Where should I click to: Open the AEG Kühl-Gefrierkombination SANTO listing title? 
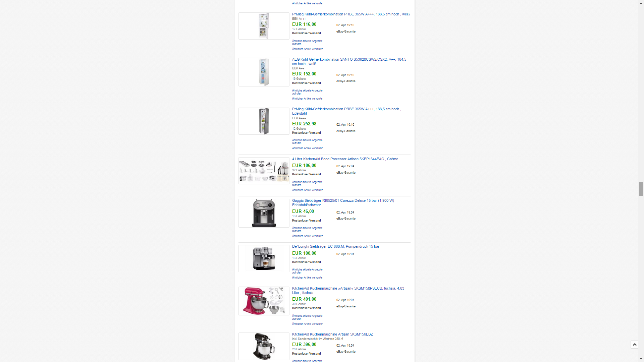coord(349,62)
